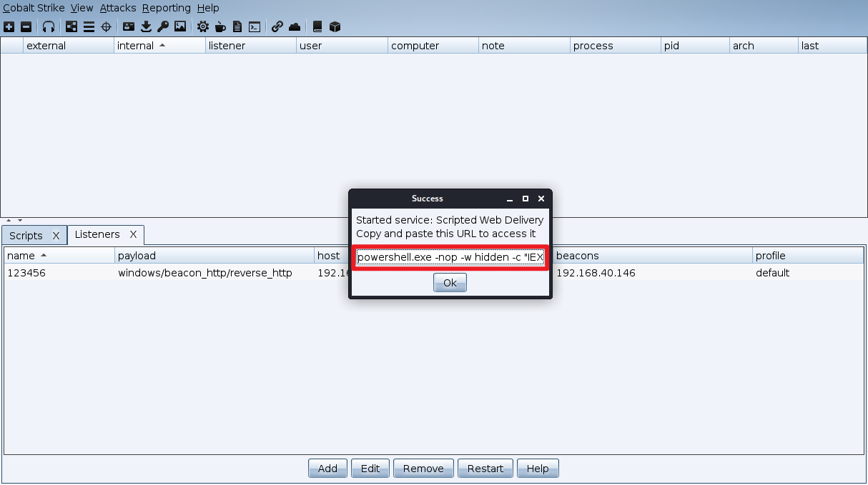868x485 pixels.
Task: Sort listeners by beacons column header
Action: pyautogui.click(x=653, y=256)
